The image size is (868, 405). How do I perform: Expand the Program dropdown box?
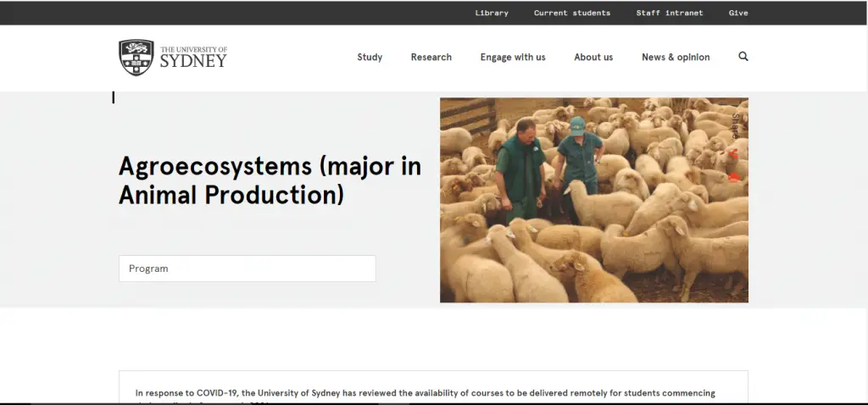coord(247,269)
